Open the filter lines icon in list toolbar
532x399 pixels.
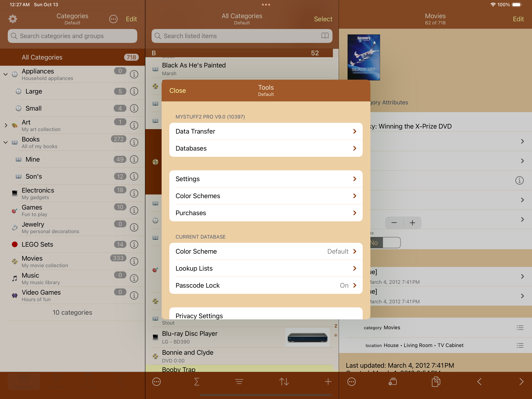(239, 381)
